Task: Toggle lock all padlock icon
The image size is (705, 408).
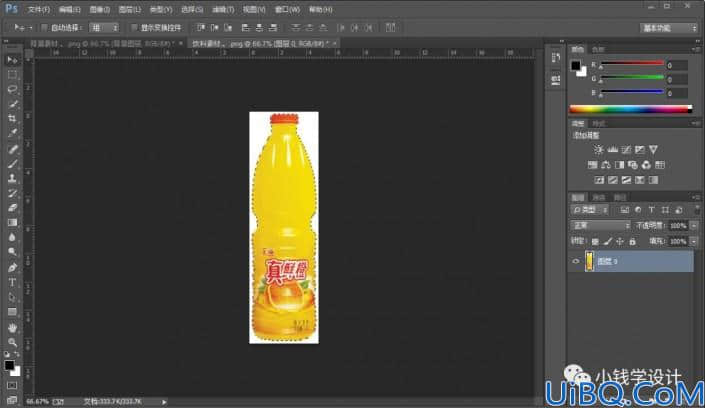Action: (x=632, y=242)
